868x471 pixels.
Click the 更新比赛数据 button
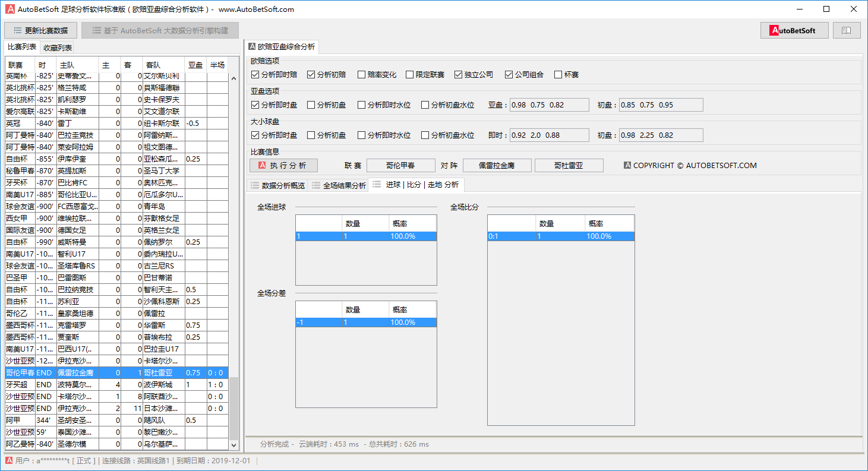[x=40, y=30]
